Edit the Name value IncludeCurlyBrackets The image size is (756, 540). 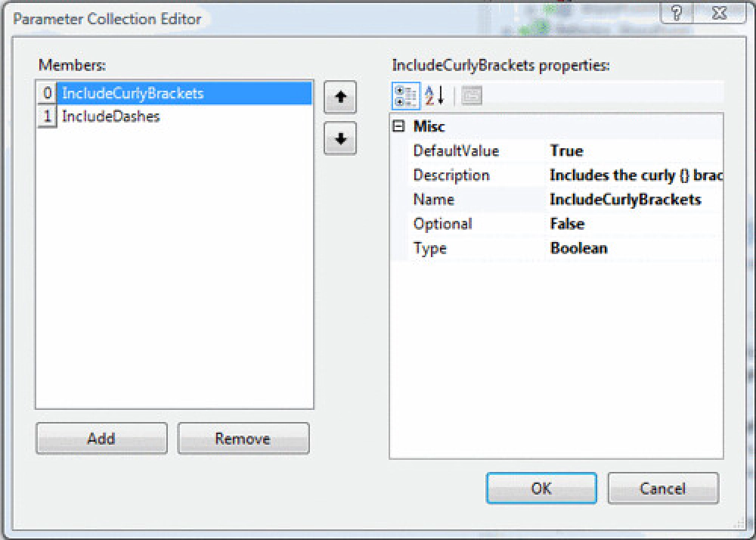pos(634,200)
